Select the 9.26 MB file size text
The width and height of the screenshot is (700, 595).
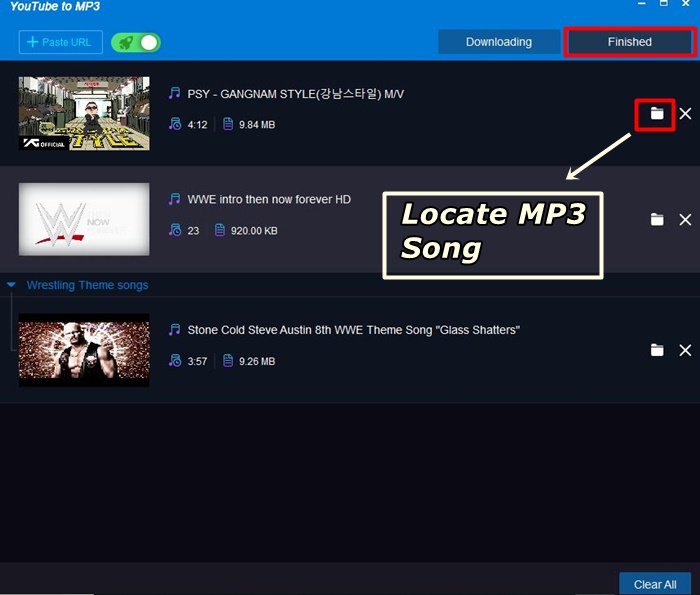point(257,361)
